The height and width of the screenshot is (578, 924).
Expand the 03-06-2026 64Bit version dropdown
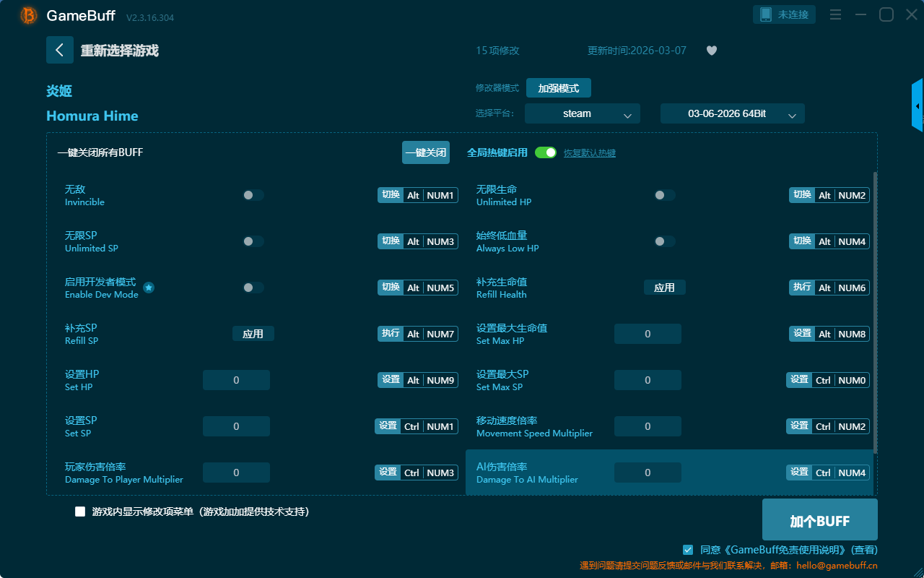pos(732,113)
